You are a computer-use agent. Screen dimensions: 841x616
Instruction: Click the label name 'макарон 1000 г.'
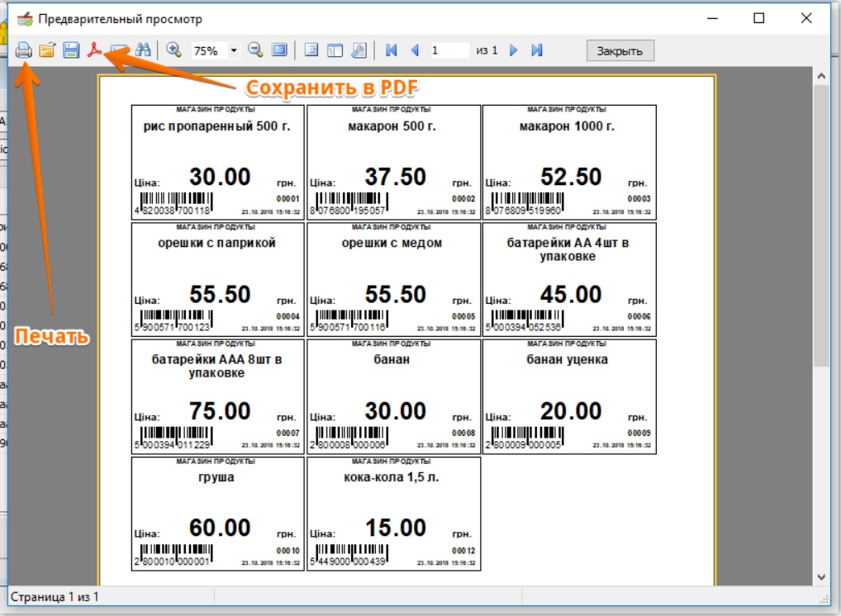[567, 126]
